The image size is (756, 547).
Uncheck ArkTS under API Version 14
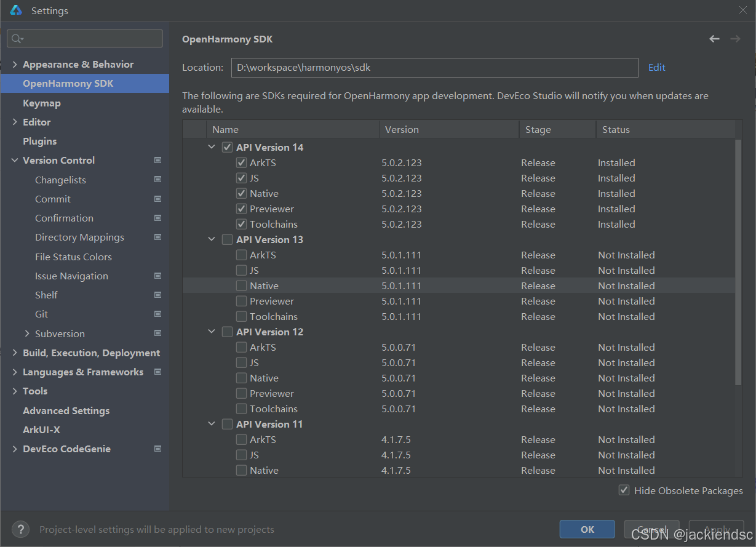(242, 162)
